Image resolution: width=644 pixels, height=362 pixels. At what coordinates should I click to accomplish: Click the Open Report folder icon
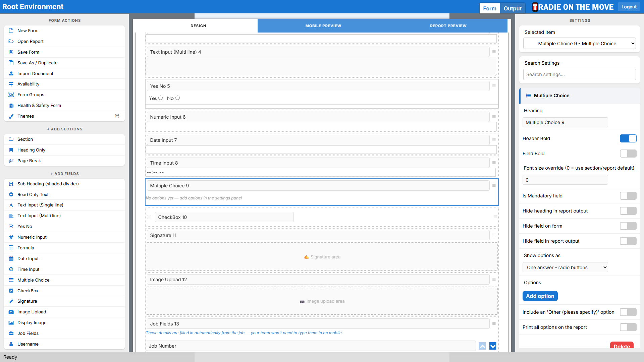pyautogui.click(x=11, y=41)
